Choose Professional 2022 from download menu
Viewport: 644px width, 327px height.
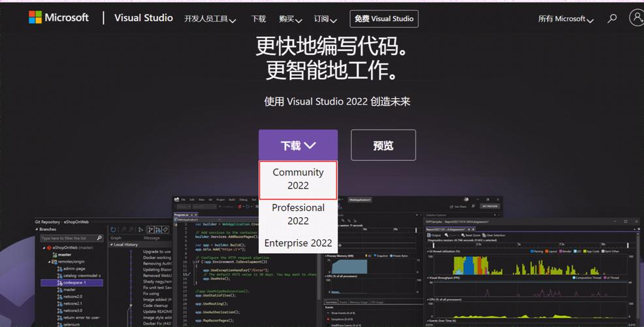pos(298,214)
